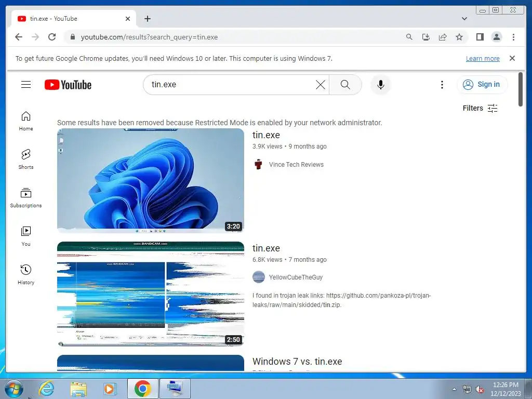
Task: Open Subscriptions in sidebar
Action: pos(26,198)
